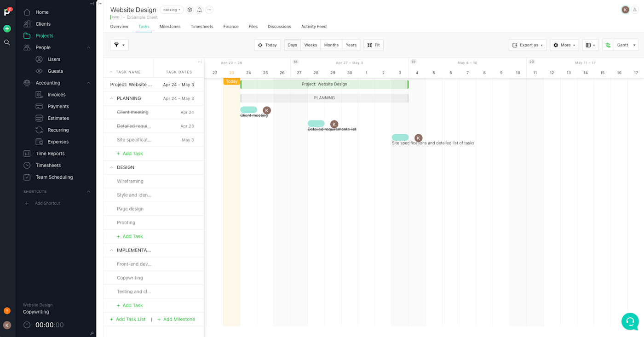Collapse the Accounting sidebar section
The height and width of the screenshot is (337, 644).
89,83
